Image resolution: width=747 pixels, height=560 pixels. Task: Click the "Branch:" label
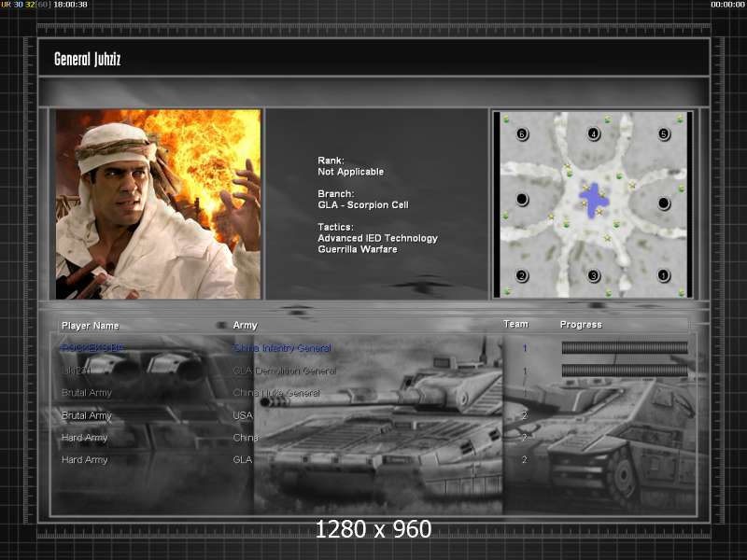pyautogui.click(x=336, y=194)
